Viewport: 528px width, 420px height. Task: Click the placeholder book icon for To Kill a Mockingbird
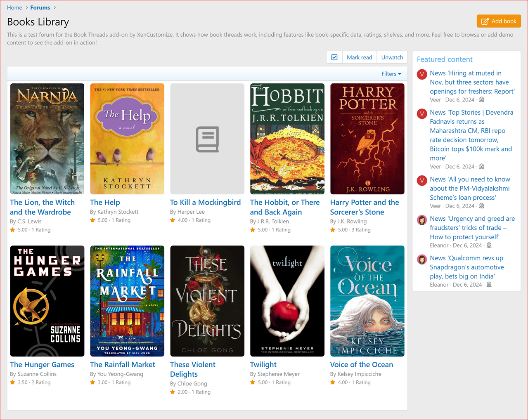207,139
